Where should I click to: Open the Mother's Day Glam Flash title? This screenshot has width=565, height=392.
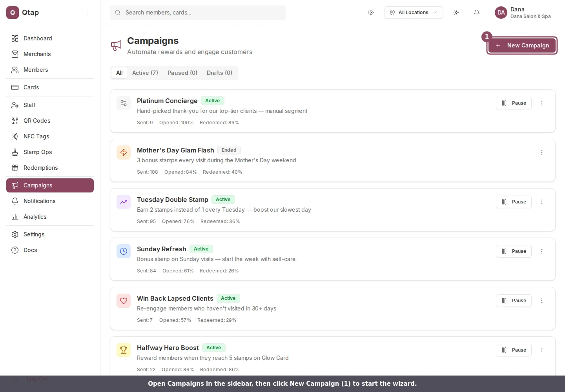point(175,150)
